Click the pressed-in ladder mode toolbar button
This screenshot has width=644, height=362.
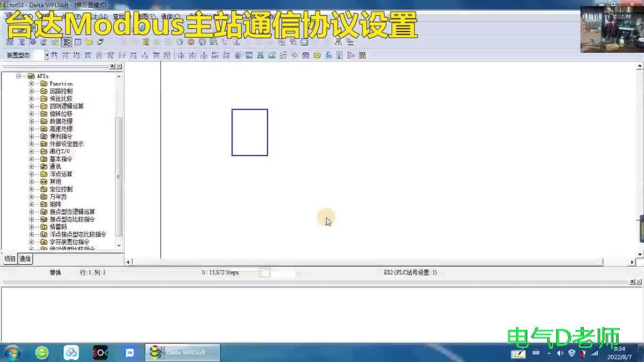(67, 42)
